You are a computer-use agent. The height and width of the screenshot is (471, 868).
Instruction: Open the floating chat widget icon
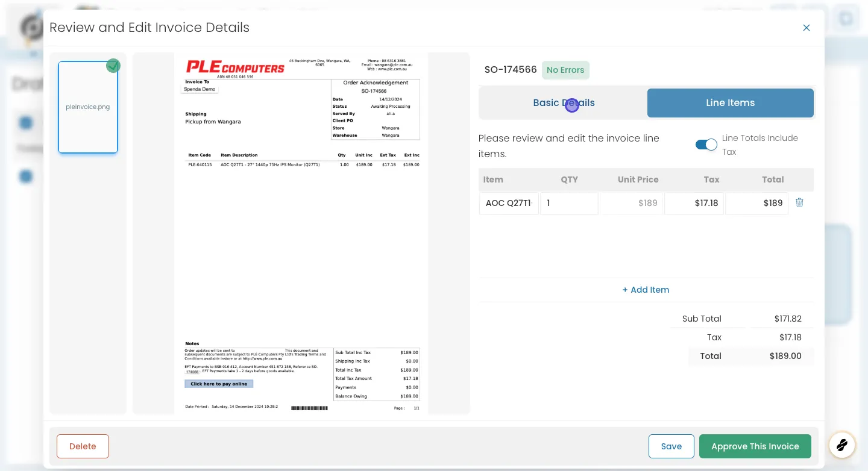pyautogui.click(x=842, y=446)
